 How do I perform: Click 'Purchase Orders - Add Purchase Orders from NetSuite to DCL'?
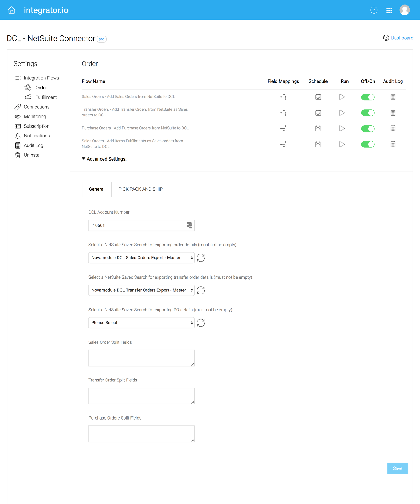pos(135,128)
